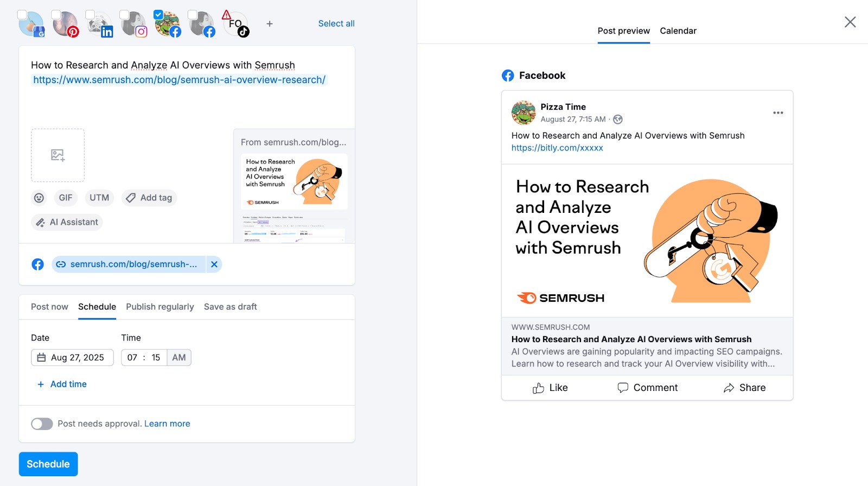This screenshot has height=486, width=868.
Task: Click the plus icon to add profile
Action: 270,24
